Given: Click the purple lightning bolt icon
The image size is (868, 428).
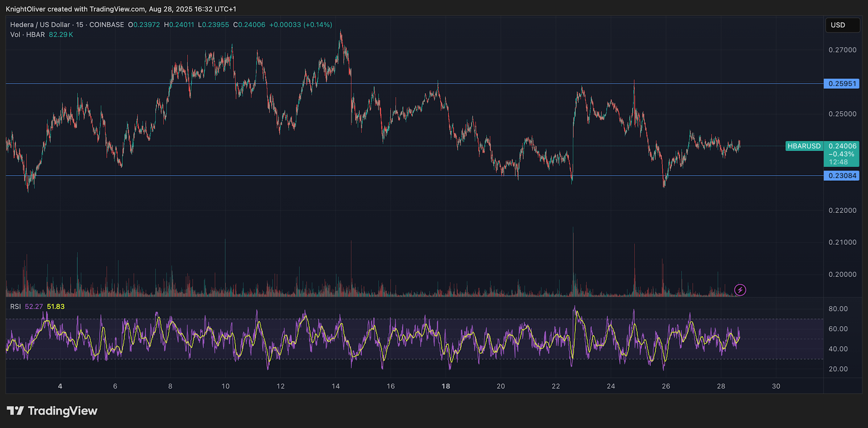Looking at the screenshot, I should 740,290.
